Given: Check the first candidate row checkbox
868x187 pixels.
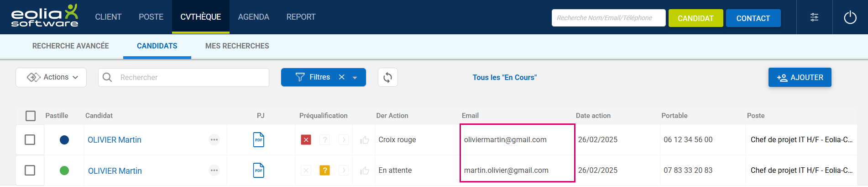Looking at the screenshot, I should pos(30,139).
